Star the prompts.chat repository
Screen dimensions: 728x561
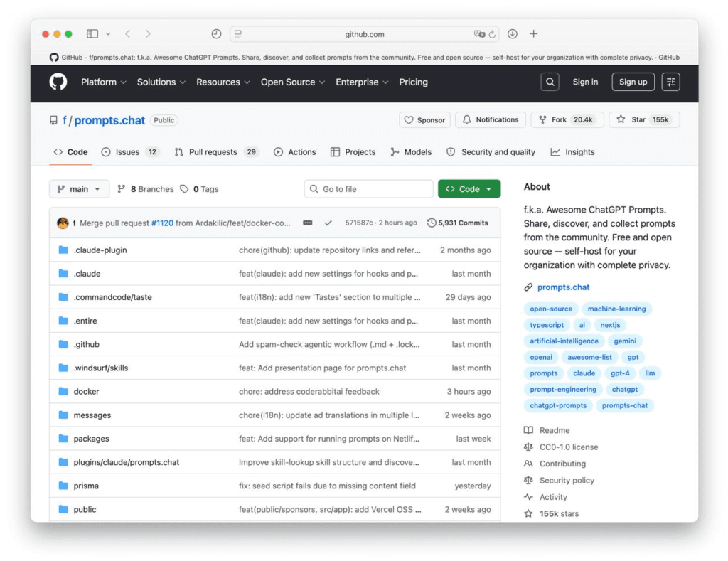(644, 120)
